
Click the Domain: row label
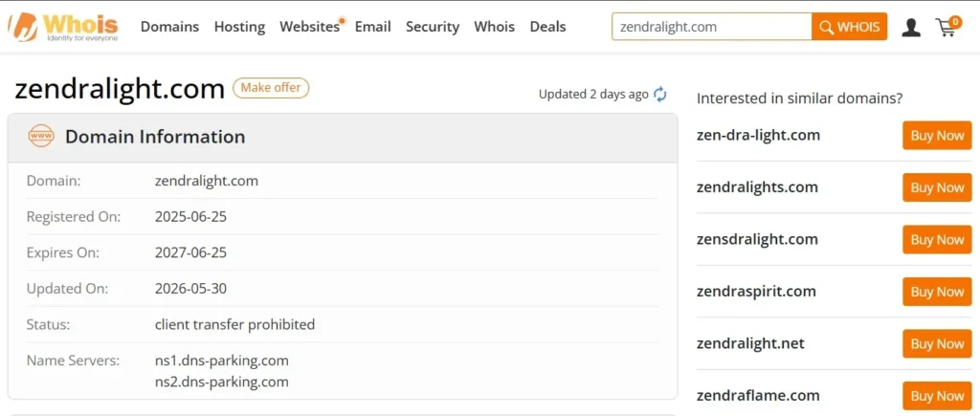pyautogui.click(x=54, y=181)
